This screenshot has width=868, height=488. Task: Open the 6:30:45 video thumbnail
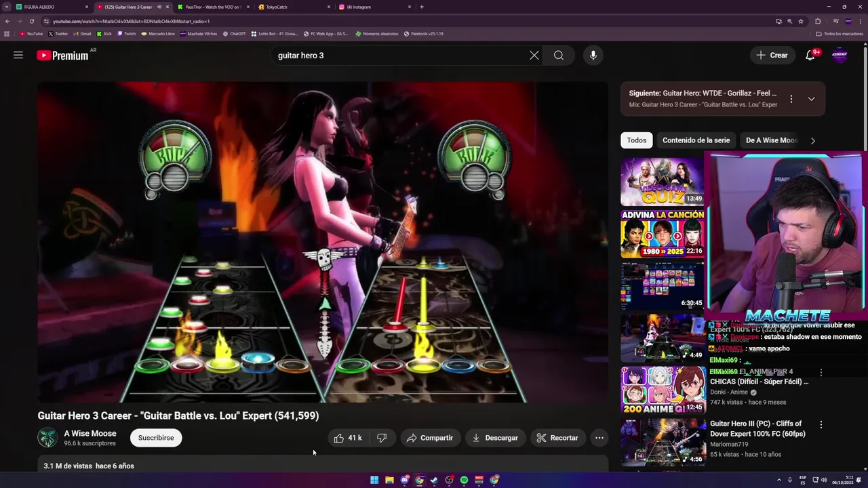pyautogui.click(x=663, y=286)
